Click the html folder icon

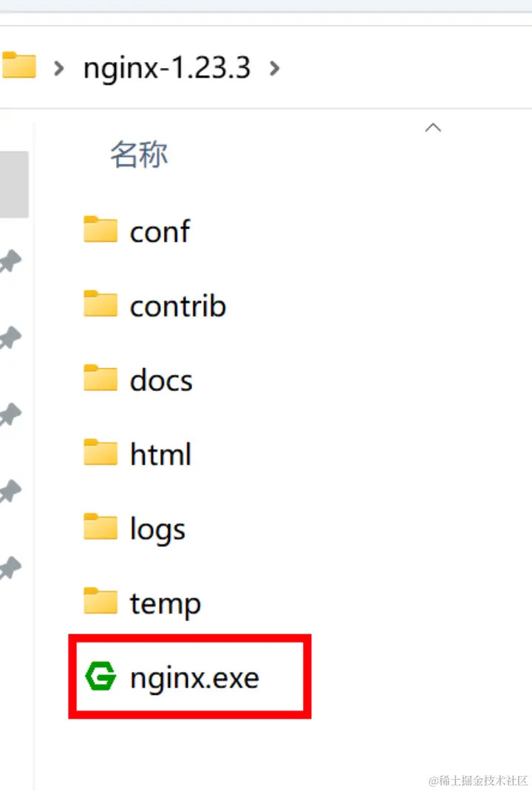(100, 452)
